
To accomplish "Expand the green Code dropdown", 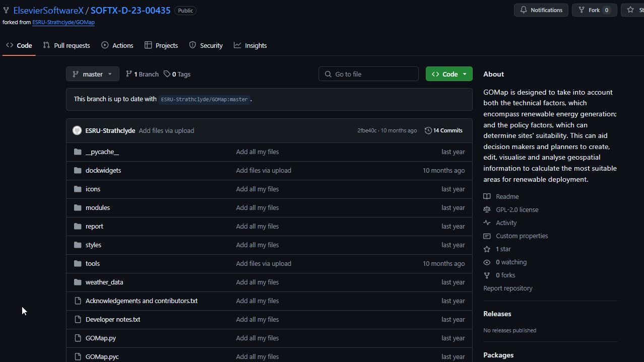I will [x=449, y=74].
